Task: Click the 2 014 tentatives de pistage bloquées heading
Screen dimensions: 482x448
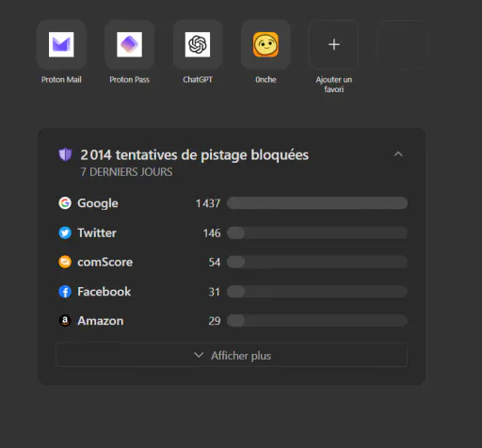Action: pos(194,155)
